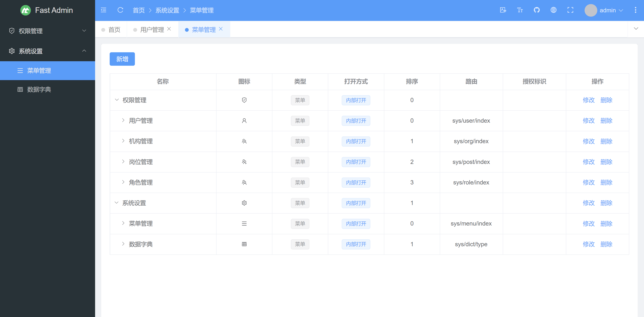The width and height of the screenshot is (644, 317).
Task: Switch interface language via globe icon
Action: tap(553, 10)
